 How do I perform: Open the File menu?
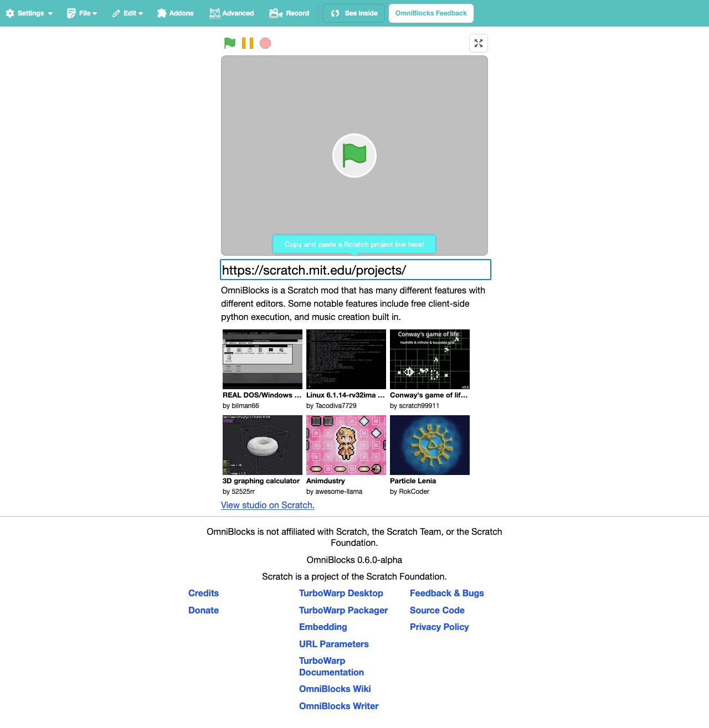(82, 13)
